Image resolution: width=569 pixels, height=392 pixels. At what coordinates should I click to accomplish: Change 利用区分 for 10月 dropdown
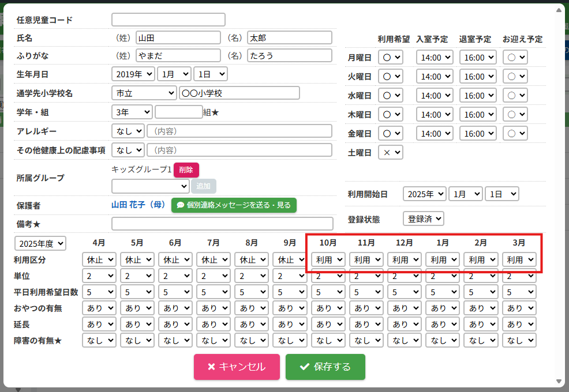pyautogui.click(x=328, y=260)
